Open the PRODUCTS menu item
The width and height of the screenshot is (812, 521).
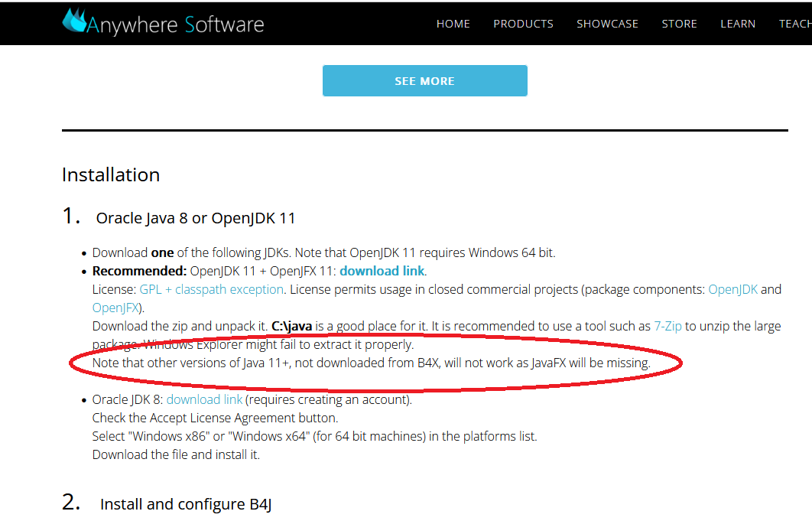[523, 24]
